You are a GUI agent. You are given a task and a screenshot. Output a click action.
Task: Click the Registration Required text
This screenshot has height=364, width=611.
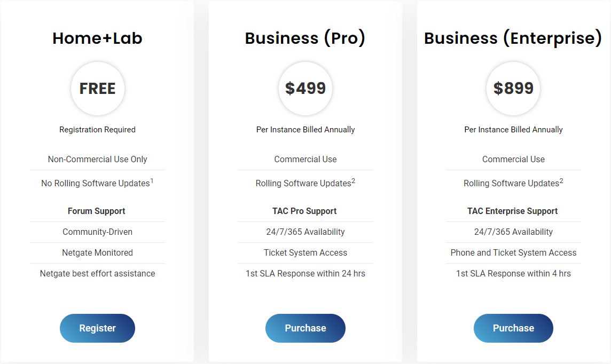coord(97,130)
